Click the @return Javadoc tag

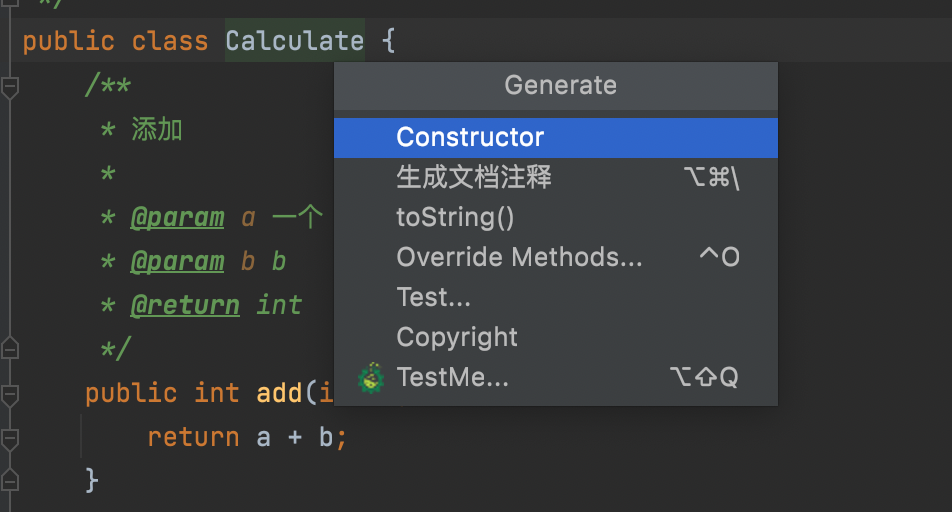coord(185,304)
